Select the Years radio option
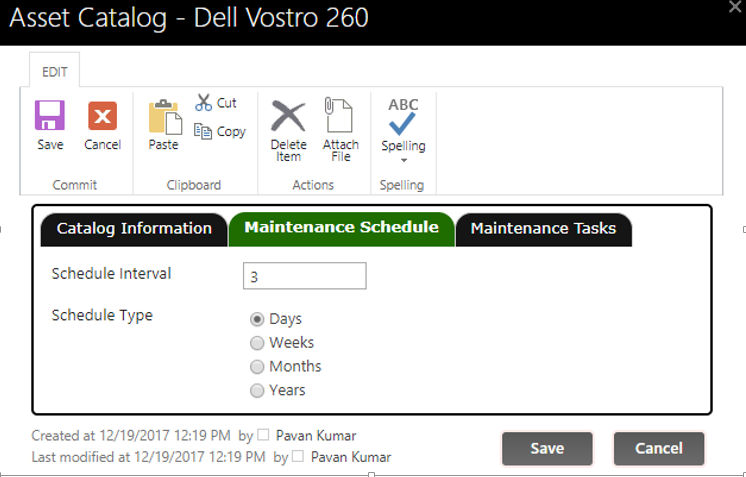This screenshot has width=746, height=477. pos(258,391)
